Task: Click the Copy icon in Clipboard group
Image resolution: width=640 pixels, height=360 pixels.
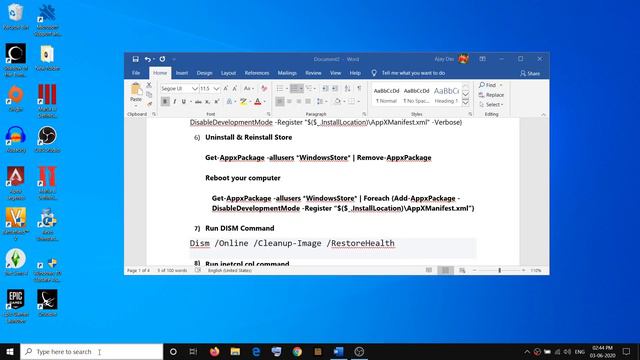Action: (x=149, y=95)
